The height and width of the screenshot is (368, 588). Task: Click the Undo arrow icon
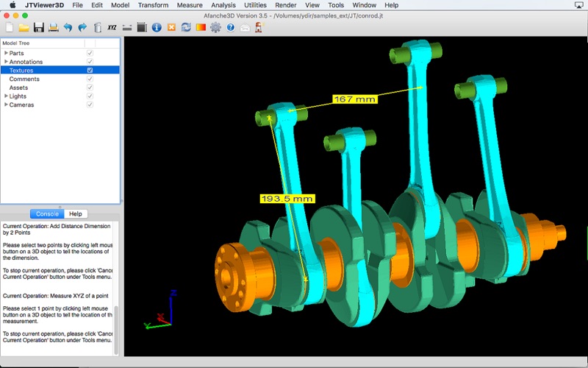point(68,28)
